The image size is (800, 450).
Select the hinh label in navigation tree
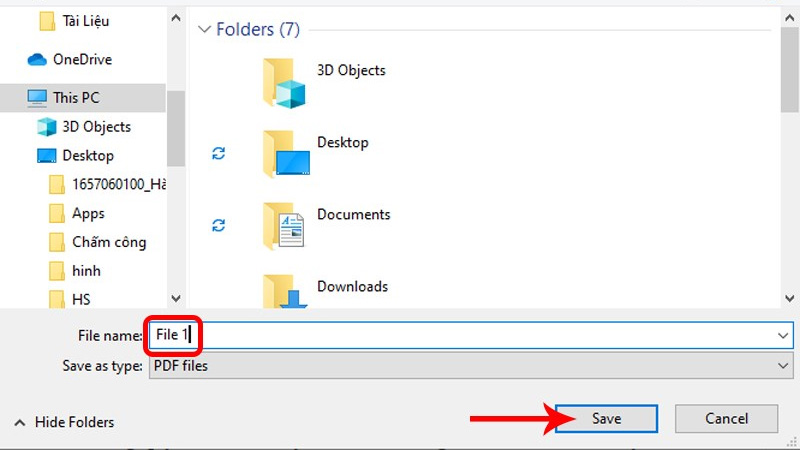pos(86,271)
